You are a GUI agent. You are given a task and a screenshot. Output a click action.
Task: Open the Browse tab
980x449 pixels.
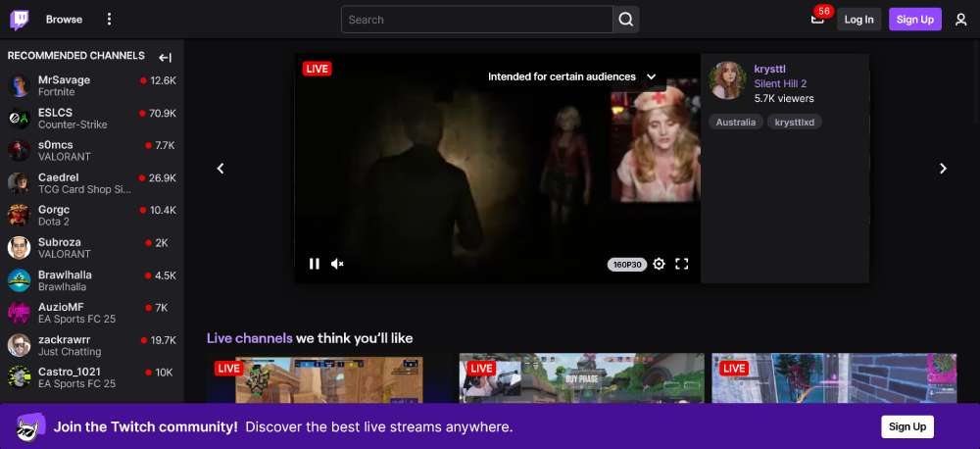click(64, 20)
